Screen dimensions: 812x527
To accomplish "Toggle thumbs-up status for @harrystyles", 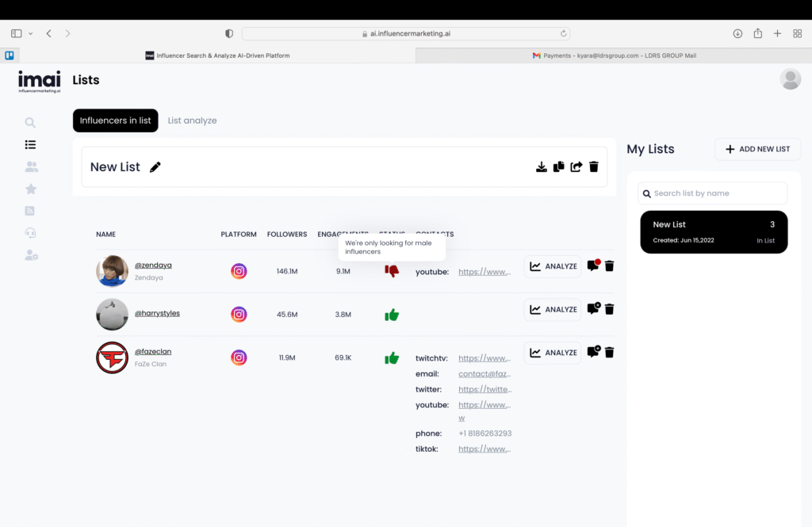I will coord(392,315).
